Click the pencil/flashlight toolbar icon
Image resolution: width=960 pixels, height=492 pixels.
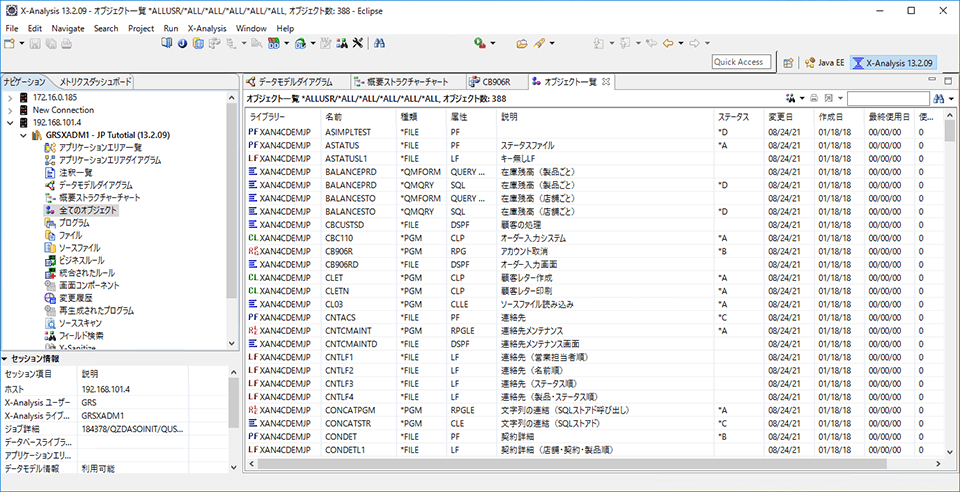(539, 43)
